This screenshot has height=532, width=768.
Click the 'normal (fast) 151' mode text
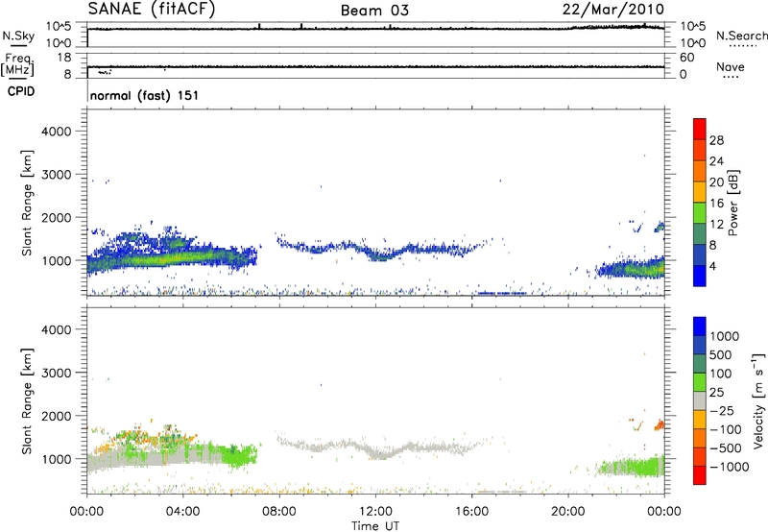pyautogui.click(x=145, y=95)
